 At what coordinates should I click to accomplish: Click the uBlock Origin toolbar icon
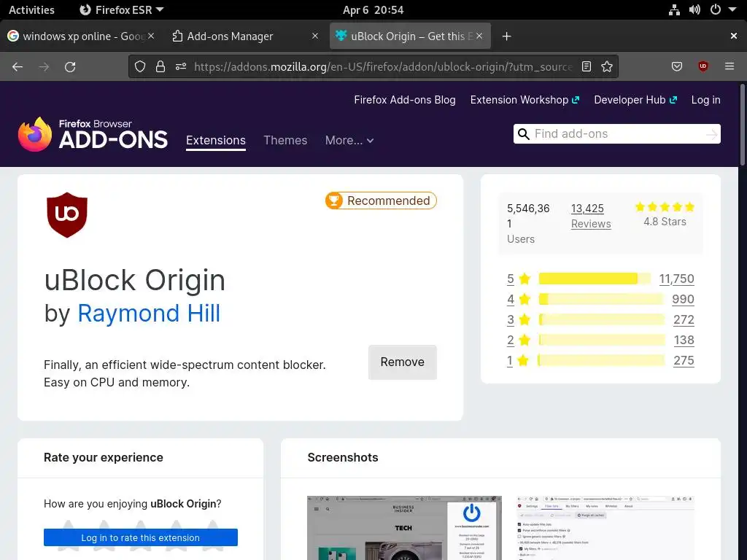[703, 66]
